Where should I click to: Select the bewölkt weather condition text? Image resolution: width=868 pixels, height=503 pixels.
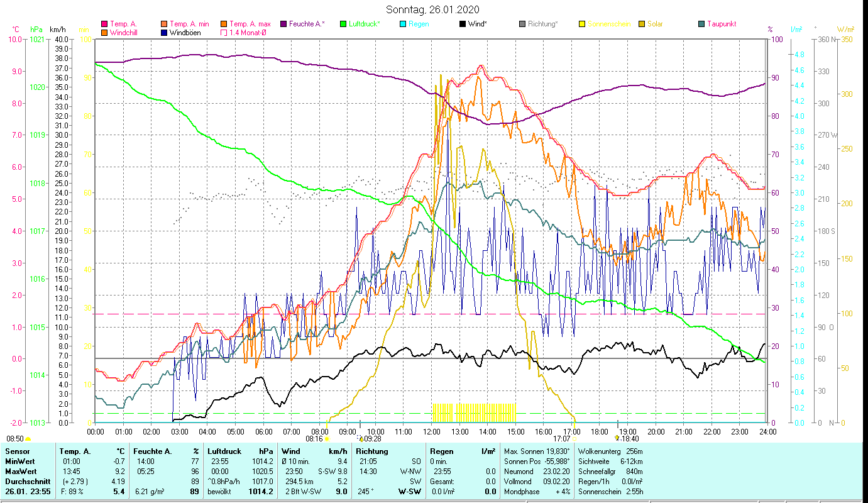click(x=220, y=492)
